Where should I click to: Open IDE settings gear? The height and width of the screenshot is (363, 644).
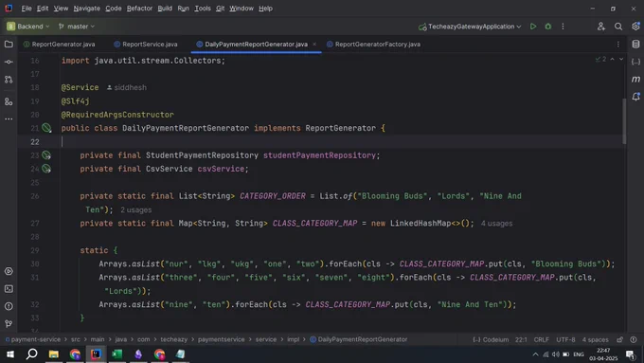pyautogui.click(x=635, y=27)
